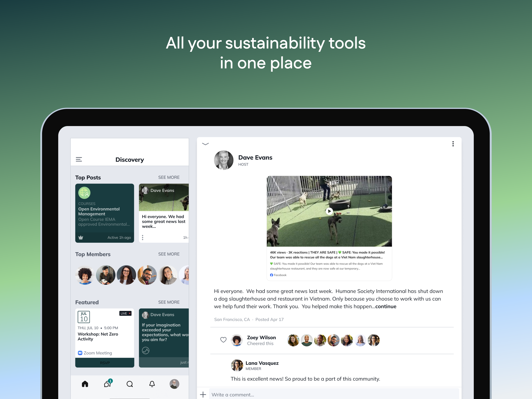Click SEE MORE for Top Posts
Image resolution: width=532 pixels, height=399 pixels.
click(x=169, y=177)
